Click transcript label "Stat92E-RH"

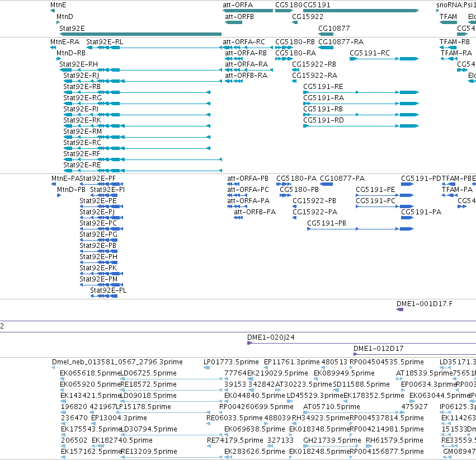[x=79, y=64]
